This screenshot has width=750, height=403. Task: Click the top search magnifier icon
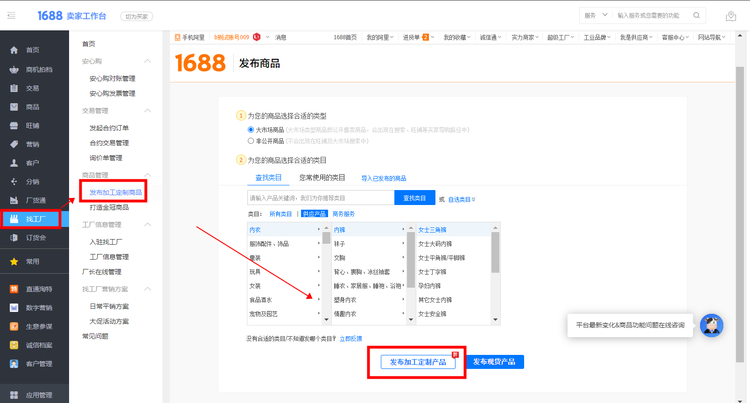point(696,15)
